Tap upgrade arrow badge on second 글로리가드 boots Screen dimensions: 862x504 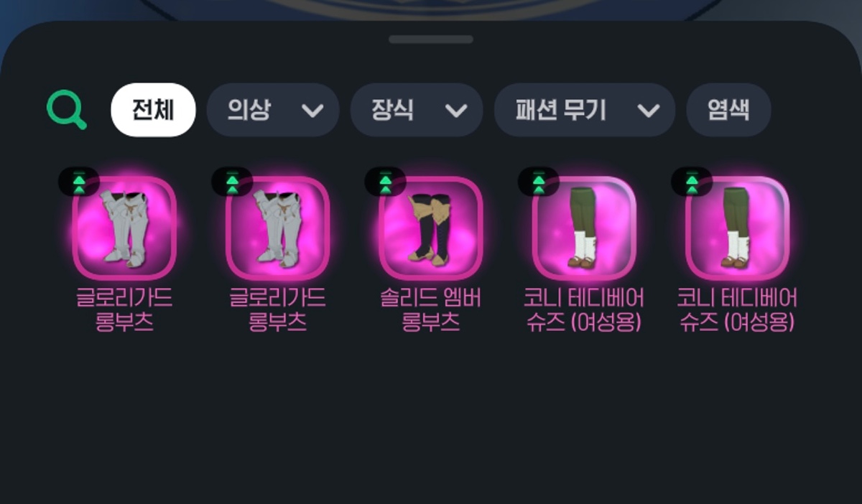[x=232, y=182]
